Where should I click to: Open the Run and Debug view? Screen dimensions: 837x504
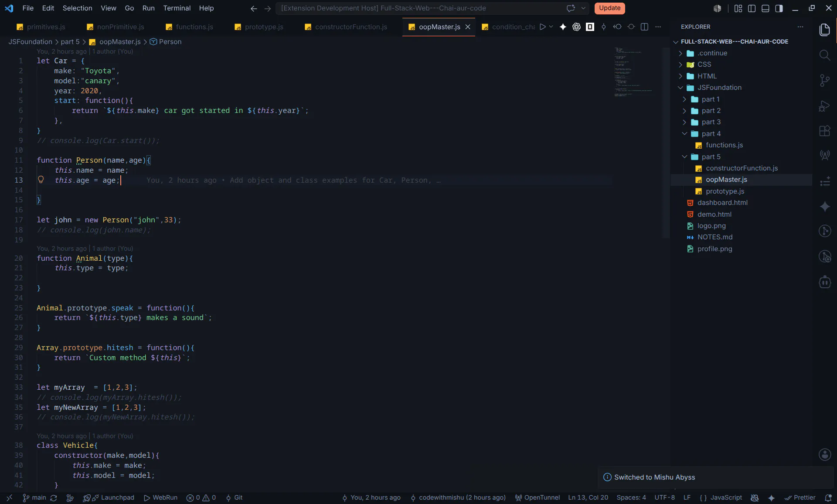(x=824, y=106)
